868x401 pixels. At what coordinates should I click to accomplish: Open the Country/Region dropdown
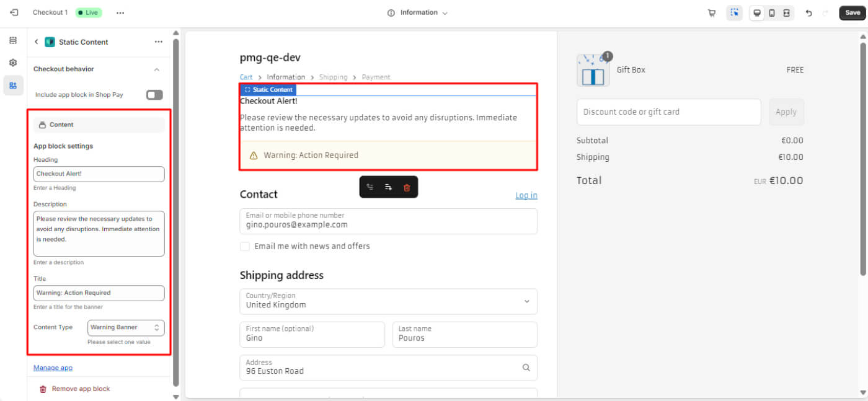tap(388, 301)
